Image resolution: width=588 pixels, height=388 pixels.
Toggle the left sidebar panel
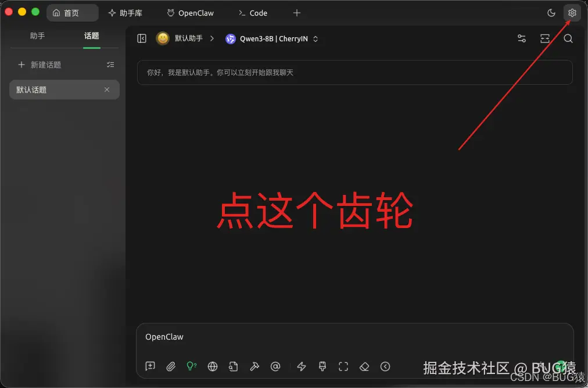141,38
